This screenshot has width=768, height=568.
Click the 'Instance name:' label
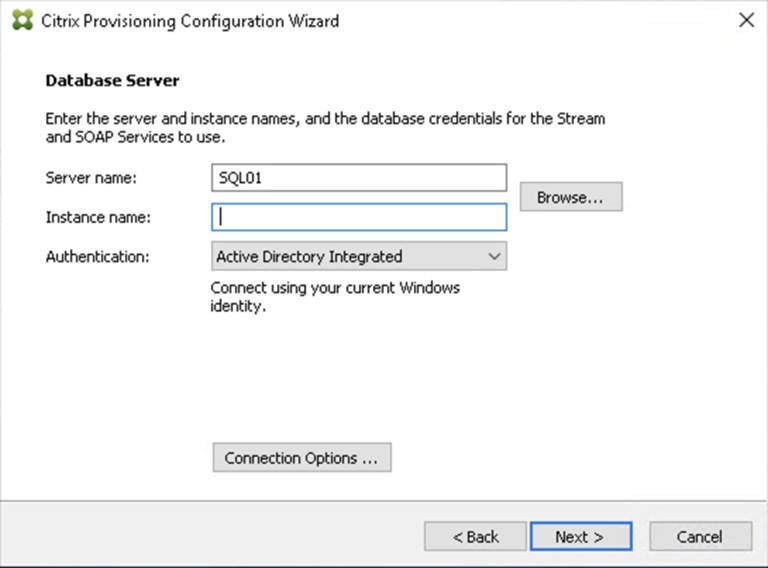coord(98,217)
